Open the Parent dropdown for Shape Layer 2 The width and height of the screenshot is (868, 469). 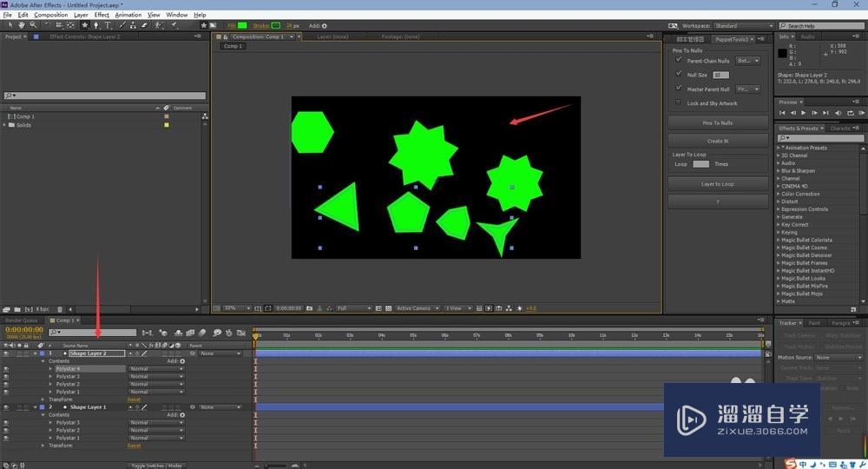220,353
